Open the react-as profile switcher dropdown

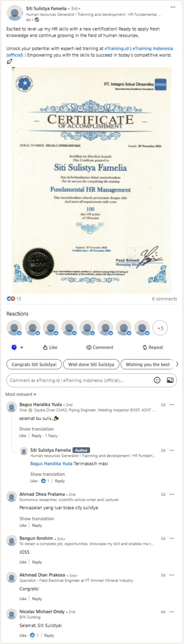tap(17, 347)
